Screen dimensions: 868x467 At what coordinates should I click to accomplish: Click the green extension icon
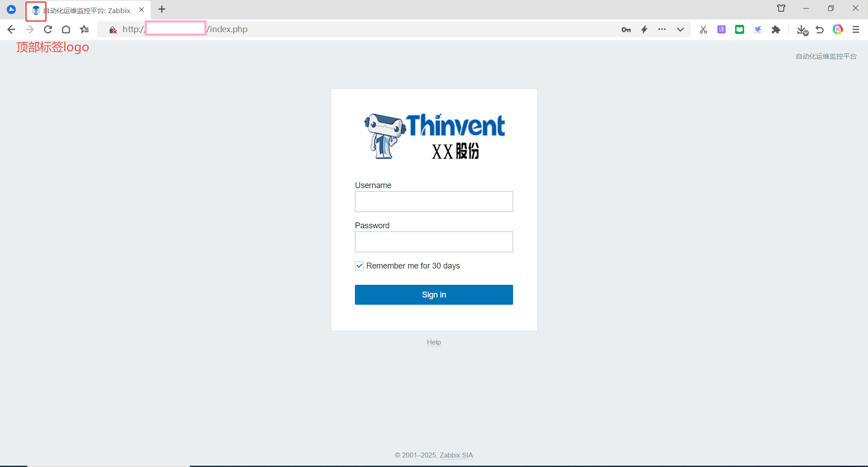[740, 29]
